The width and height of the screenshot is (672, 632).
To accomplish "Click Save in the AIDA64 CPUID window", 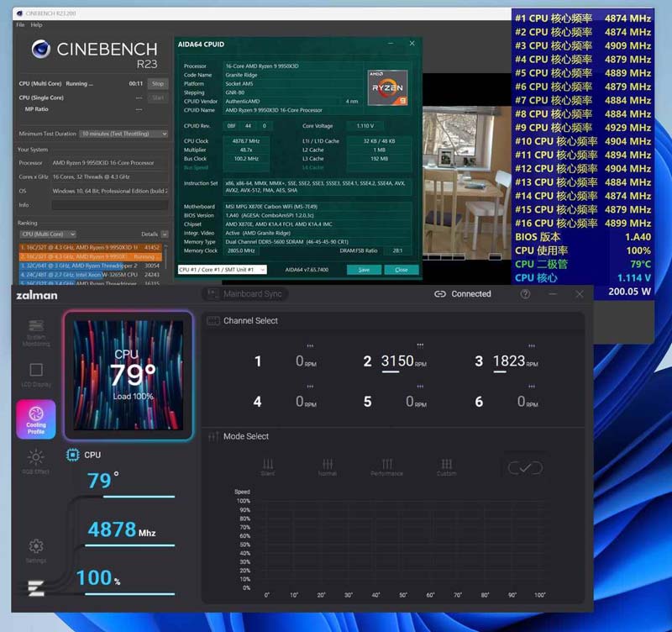I will coord(364,270).
